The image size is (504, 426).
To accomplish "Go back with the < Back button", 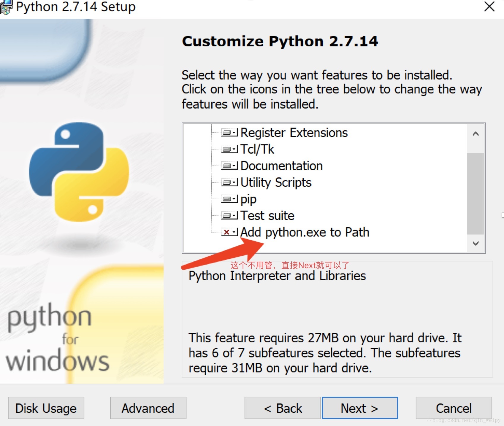I will coord(283,408).
